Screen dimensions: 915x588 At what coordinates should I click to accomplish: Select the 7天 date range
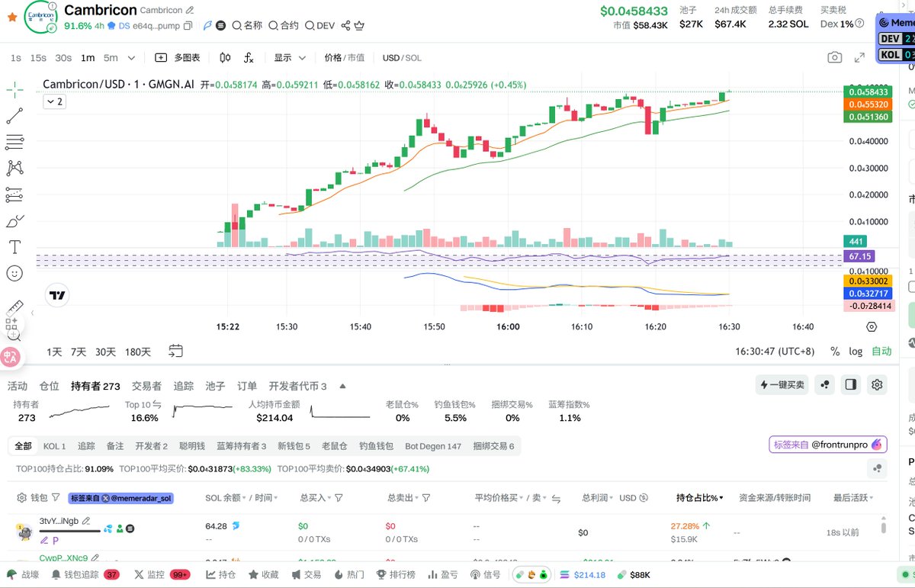[x=79, y=352]
